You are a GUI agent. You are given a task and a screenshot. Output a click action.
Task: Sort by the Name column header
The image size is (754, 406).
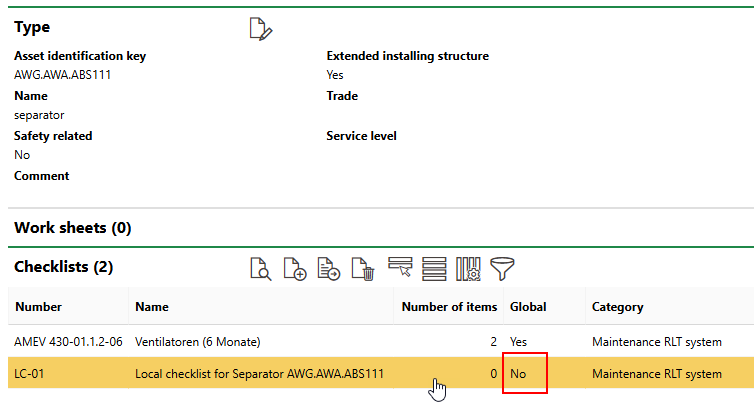click(x=152, y=307)
